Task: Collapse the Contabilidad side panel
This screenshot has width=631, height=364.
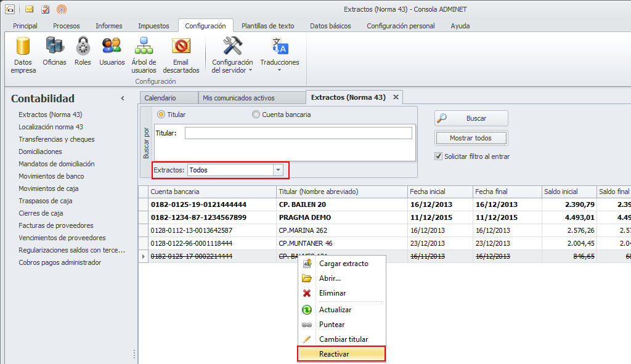Action: 122,99
